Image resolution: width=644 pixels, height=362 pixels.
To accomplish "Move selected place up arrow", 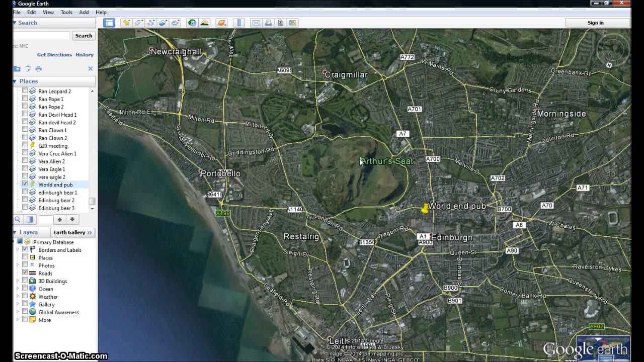I will click(x=59, y=219).
